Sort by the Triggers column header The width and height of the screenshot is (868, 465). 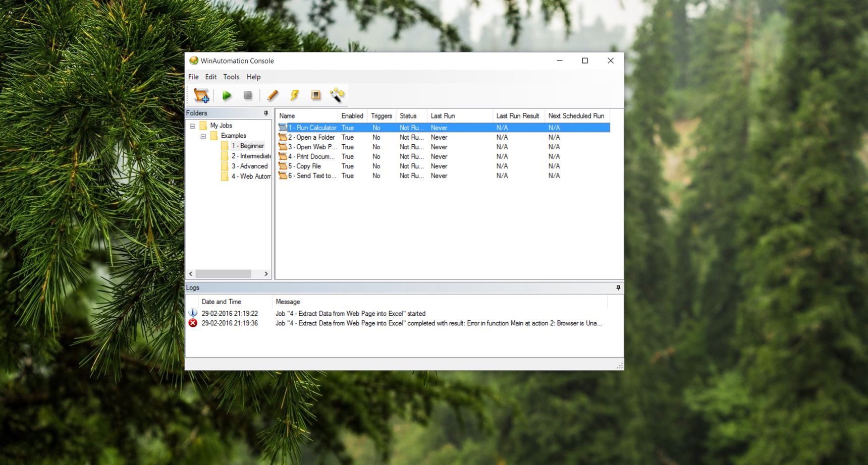click(x=382, y=115)
